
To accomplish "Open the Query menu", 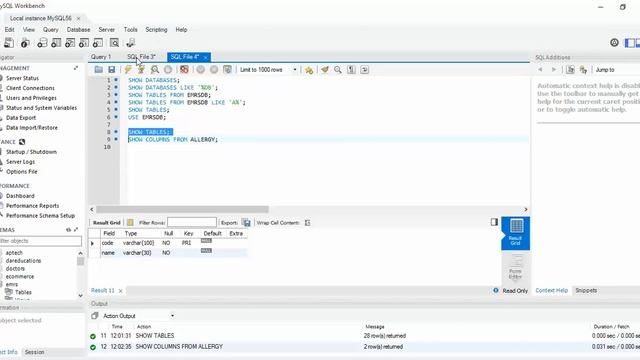I will [51, 30].
